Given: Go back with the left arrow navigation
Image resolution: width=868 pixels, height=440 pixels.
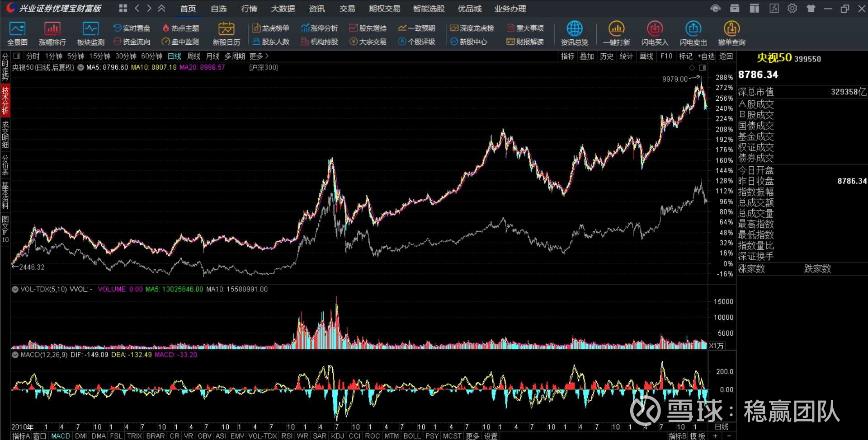Looking at the screenshot, I should pos(137,8).
